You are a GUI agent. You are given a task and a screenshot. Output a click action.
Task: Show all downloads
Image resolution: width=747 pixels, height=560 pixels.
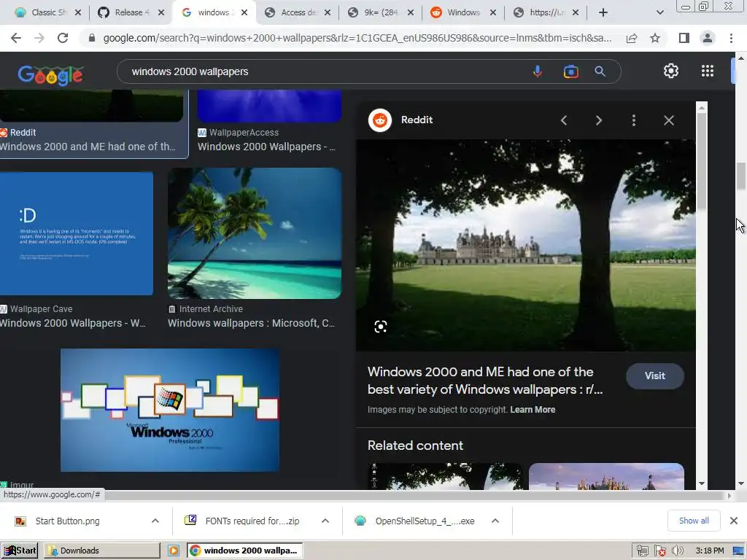(694, 521)
